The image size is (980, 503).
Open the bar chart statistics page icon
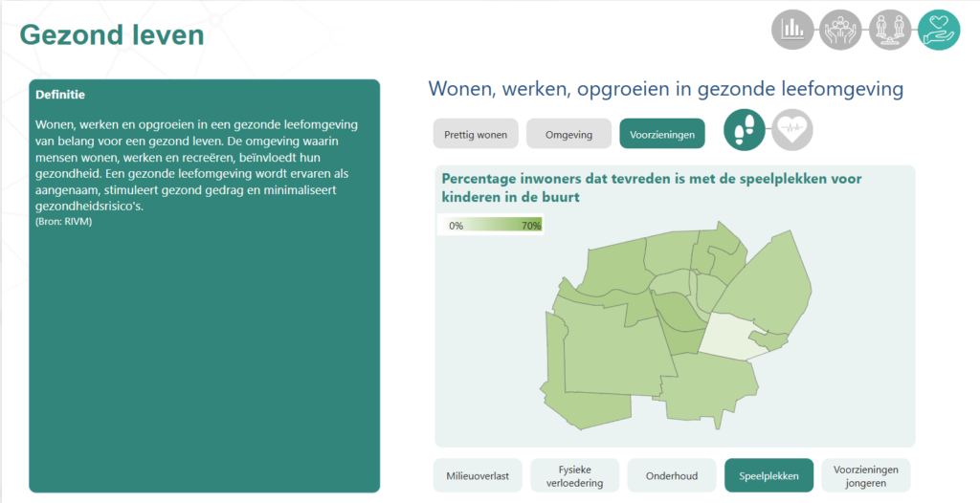click(x=793, y=29)
